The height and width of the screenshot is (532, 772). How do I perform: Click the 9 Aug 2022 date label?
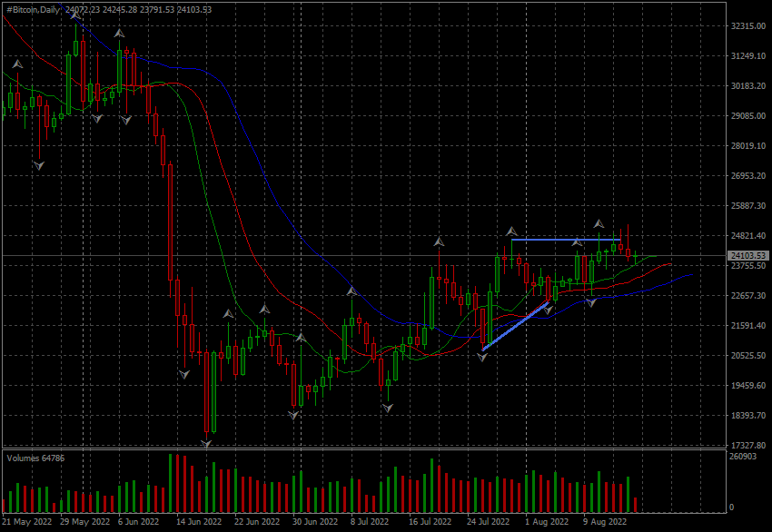pyautogui.click(x=605, y=522)
